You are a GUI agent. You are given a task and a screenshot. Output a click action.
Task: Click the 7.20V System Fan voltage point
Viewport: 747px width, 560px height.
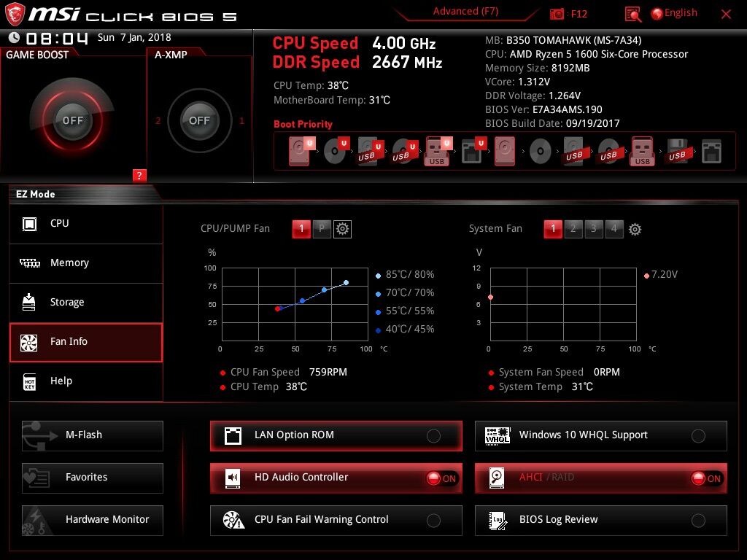coord(490,297)
